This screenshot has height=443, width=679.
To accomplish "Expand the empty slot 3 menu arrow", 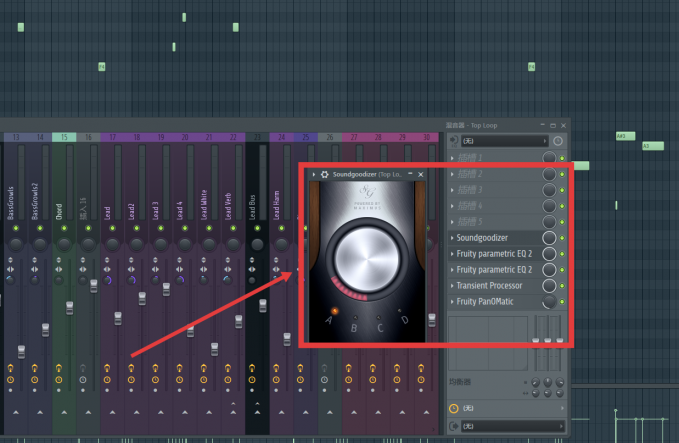I will coord(452,190).
